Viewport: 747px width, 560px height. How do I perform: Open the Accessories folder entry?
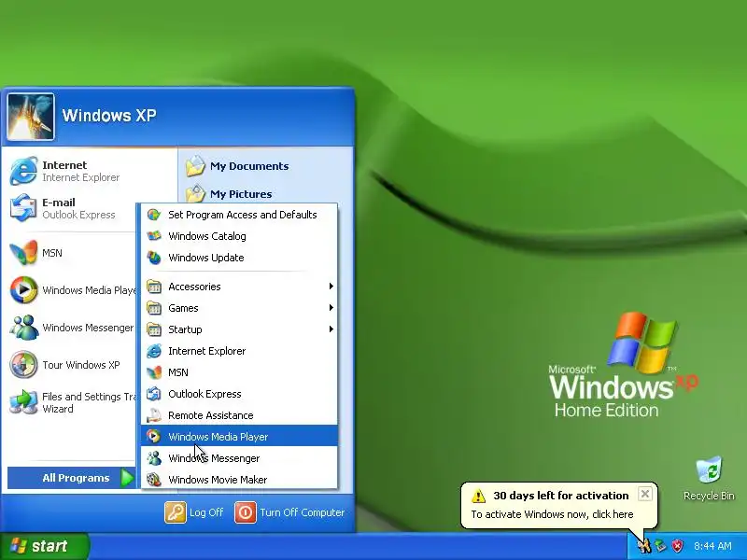[239, 287]
